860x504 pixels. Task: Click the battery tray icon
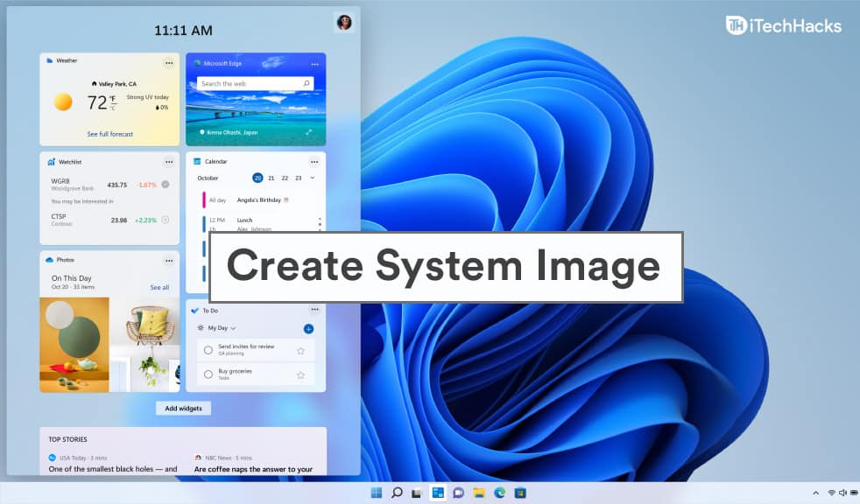pos(853,493)
